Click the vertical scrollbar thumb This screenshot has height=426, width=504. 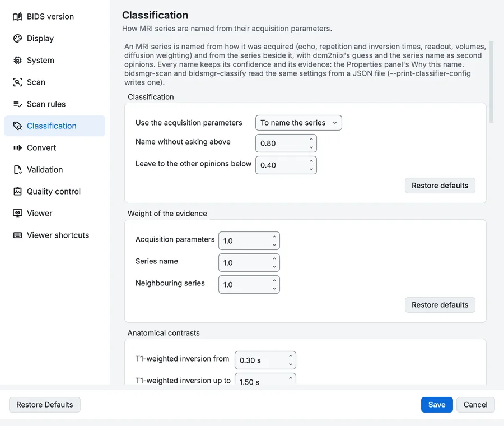coord(491,82)
